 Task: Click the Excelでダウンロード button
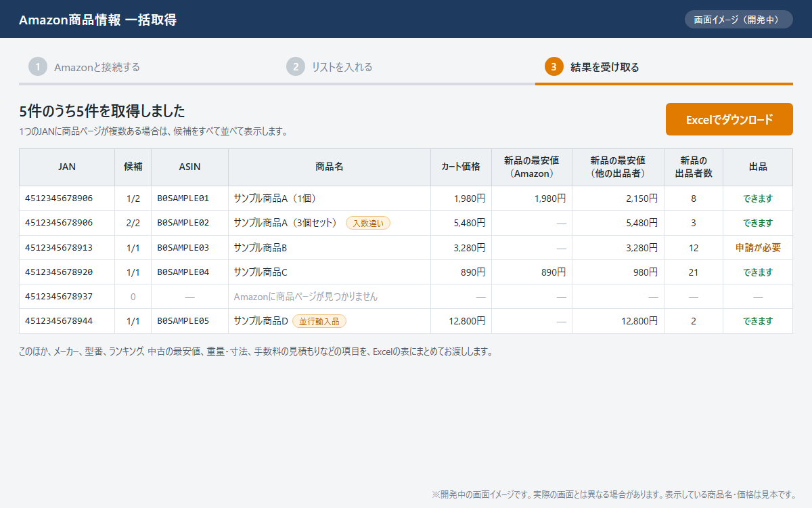[x=729, y=119]
